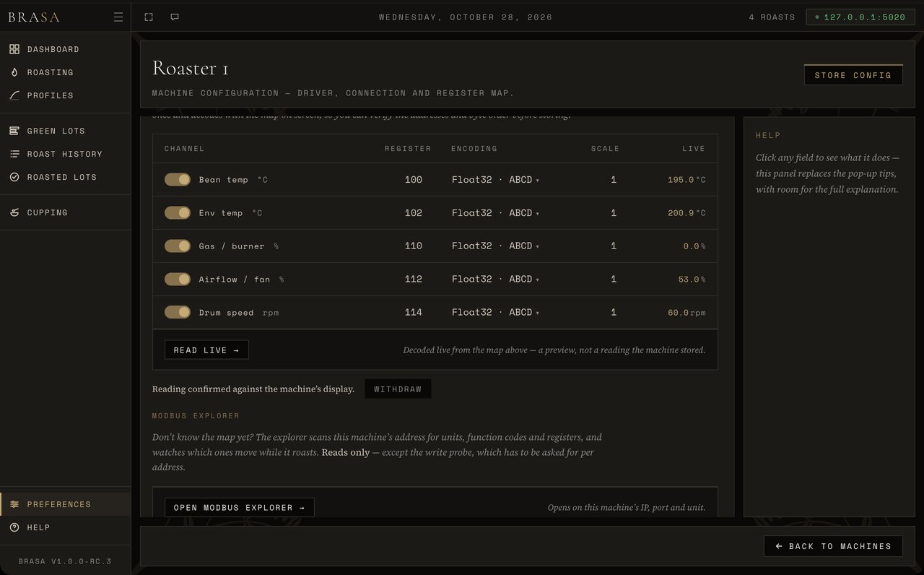Click the Withdraw button
The width and height of the screenshot is (924, 575).
(x=398, y=389)
